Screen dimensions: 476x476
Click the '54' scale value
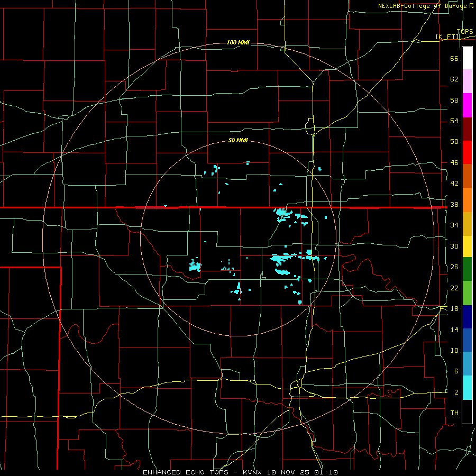click(x=454, y=121)
